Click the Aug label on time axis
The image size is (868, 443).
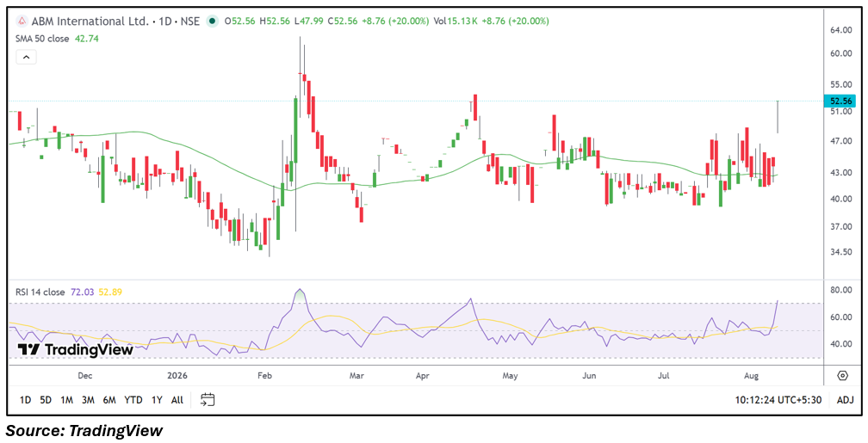point(751,376)
